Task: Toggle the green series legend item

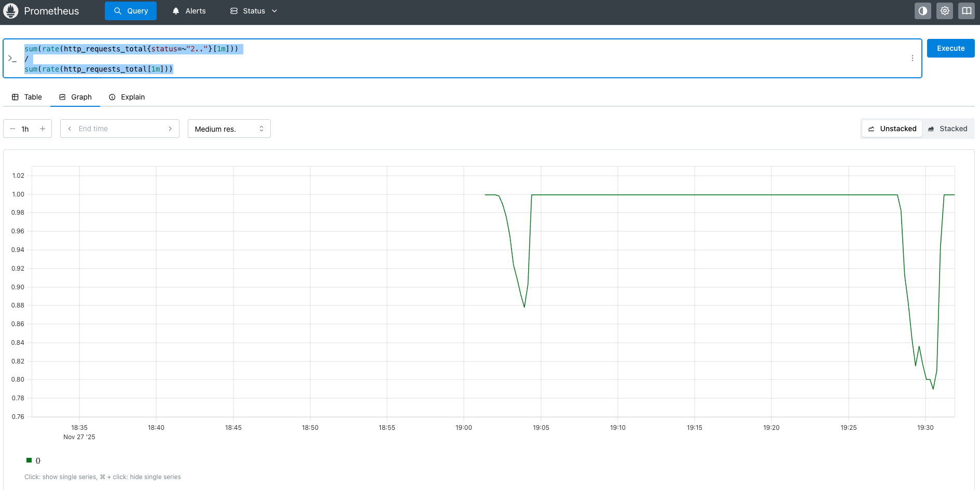Action: coord(33,460)
